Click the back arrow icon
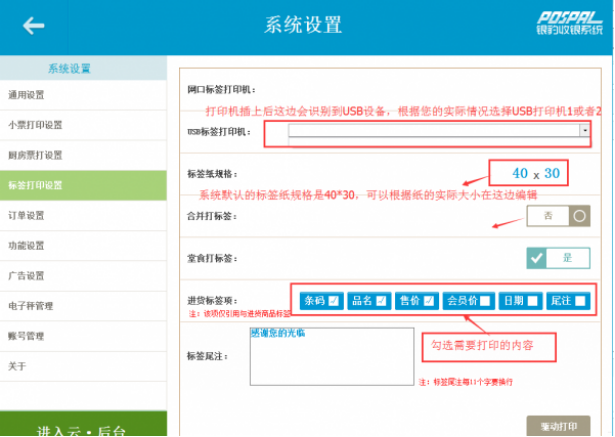The width and height of the screenshot is (615, 437). (33, 26)
